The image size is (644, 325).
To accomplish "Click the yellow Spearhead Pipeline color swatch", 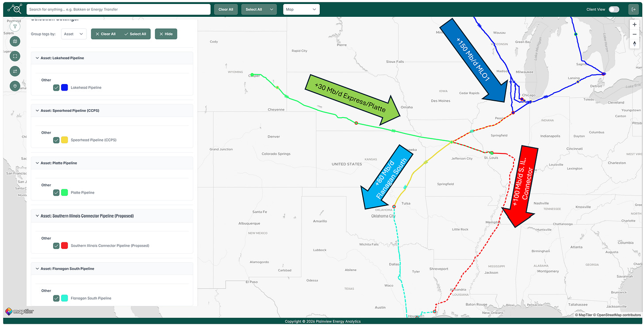I will [65, 140].
